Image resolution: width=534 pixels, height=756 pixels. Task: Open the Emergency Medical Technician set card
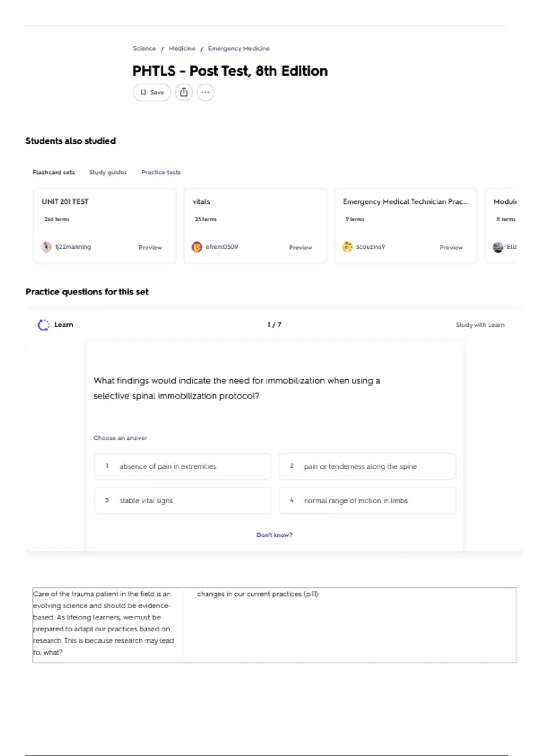(x=405, y=202)
